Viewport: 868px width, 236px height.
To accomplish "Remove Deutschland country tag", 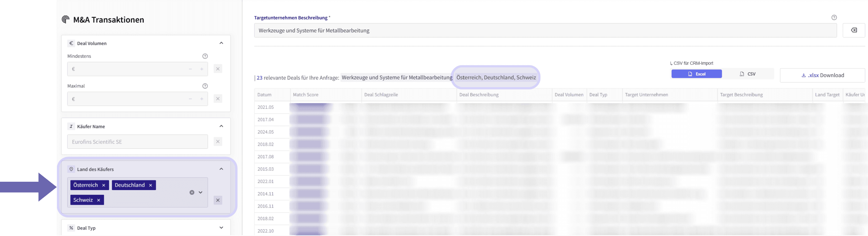I will (151, 185).
